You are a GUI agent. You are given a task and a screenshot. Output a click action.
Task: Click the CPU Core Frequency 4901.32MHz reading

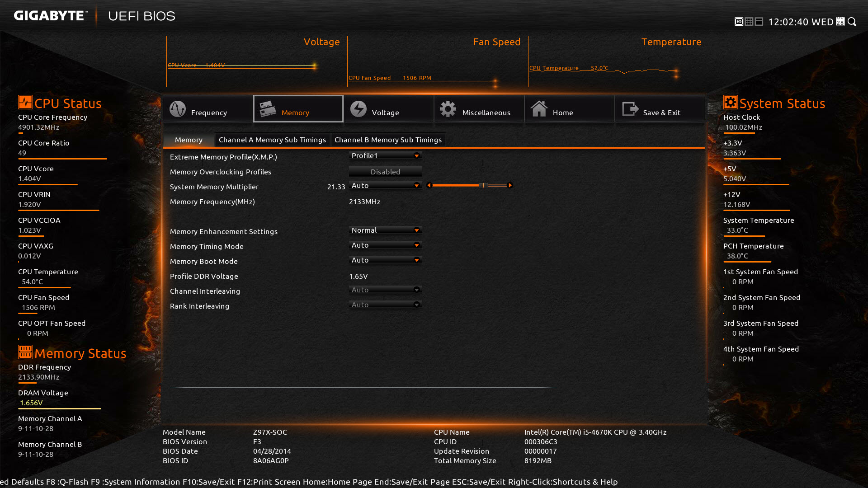[39, 127]
